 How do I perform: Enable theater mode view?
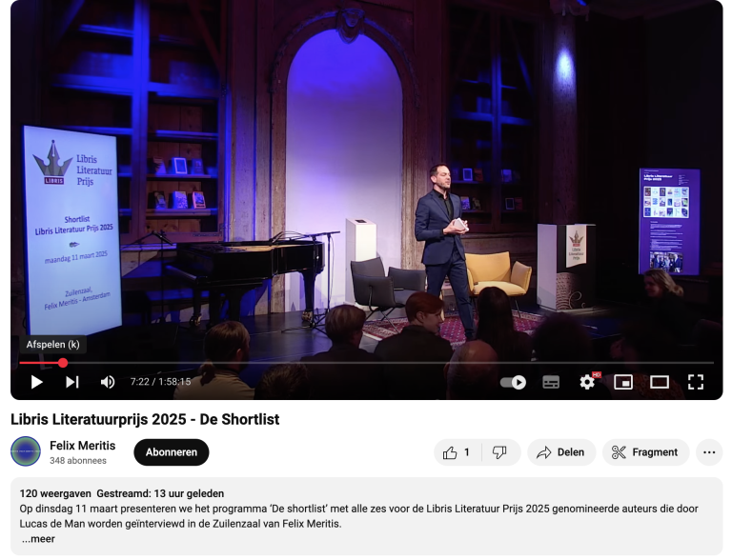pos(660,382)
